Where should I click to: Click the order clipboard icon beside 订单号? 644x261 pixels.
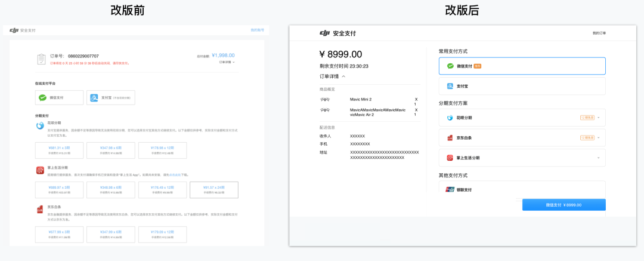[x=42, y=59]
